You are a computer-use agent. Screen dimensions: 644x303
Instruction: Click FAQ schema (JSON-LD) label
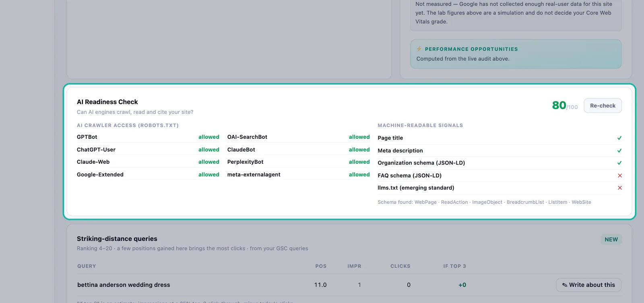click(x=410, y=175)
